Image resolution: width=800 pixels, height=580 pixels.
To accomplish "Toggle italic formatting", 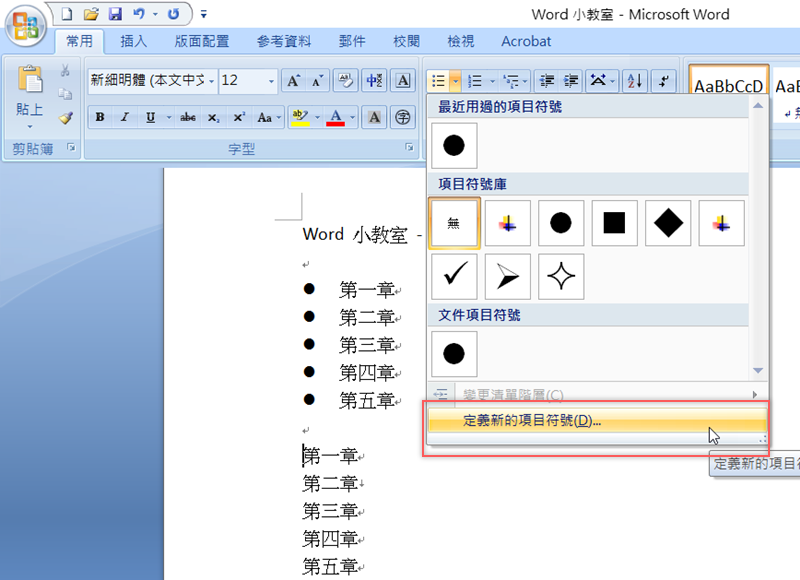I will click(x=125, y=118).
